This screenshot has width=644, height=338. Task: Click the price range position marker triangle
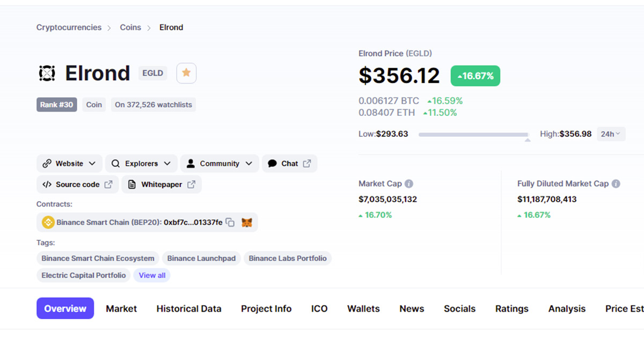[x=528, y=139]
